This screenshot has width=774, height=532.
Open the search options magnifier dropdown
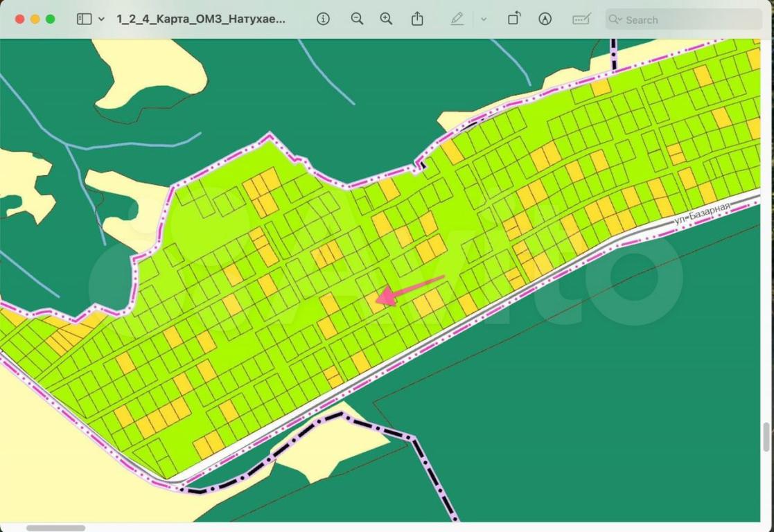[615, 19]
